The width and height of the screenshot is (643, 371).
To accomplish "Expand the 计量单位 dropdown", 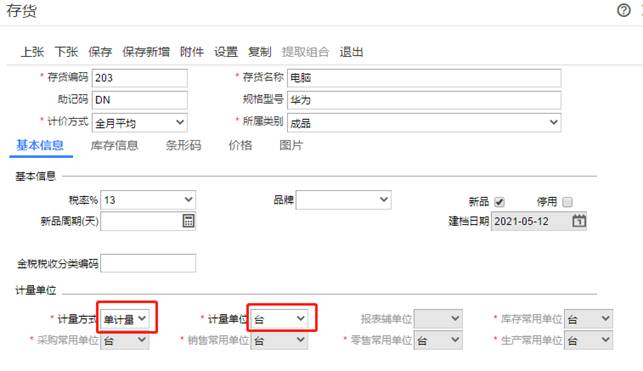I will 279,319.
